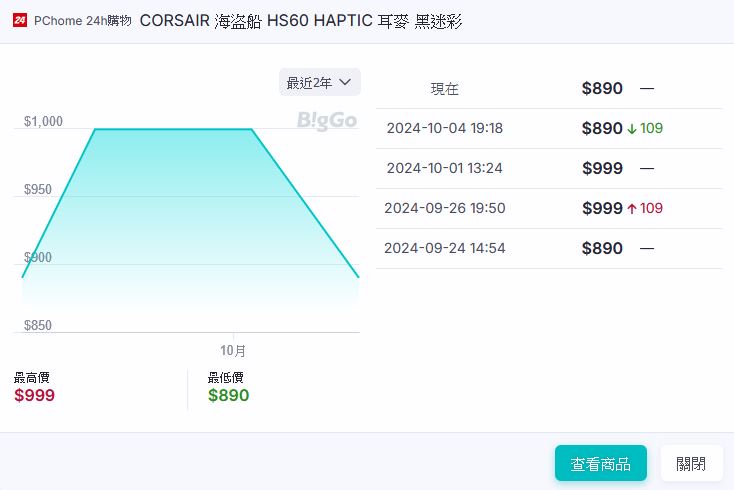
Task: Click the 關閉 button
Action: (691, 463)
